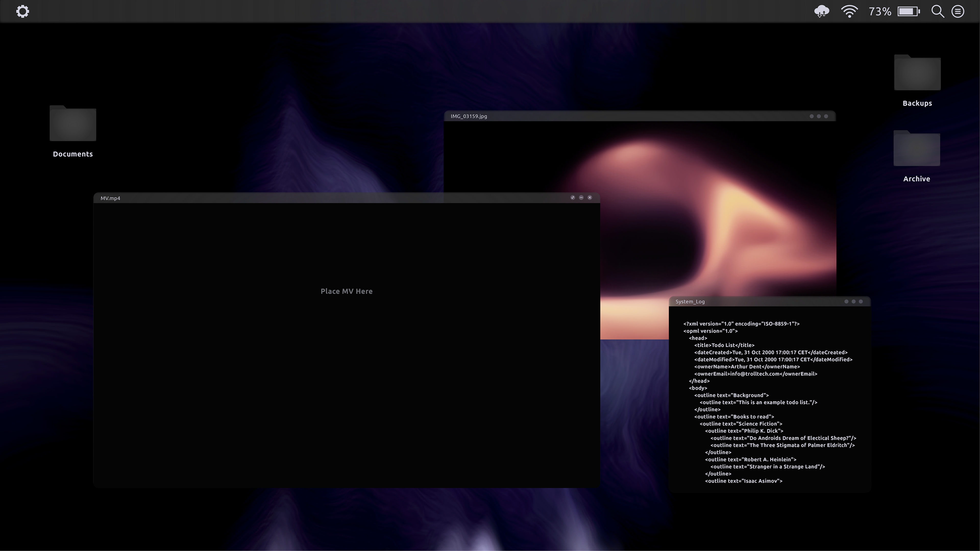Screen dimensions: 980x551
Task: Open the Documents folder
Action: coord(73,124)
